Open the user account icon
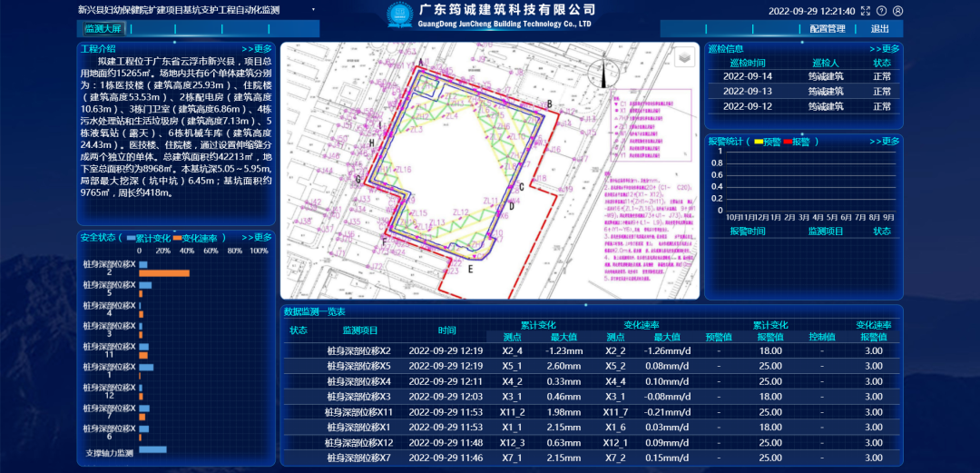The height and width of the screenshot is (473, 980). click(x=898, y=11)
